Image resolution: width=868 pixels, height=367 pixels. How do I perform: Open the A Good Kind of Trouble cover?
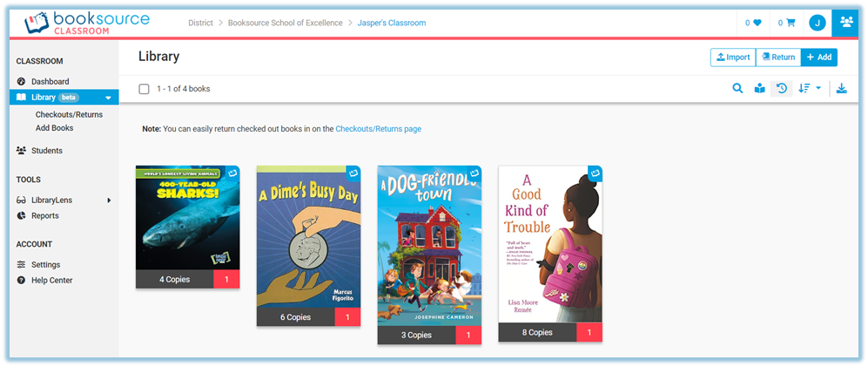pos(550,244)
